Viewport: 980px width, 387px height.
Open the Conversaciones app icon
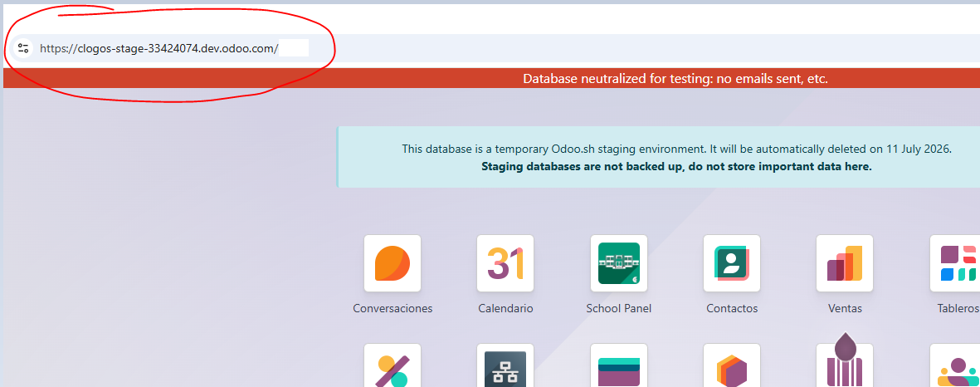tap(392, 263)
